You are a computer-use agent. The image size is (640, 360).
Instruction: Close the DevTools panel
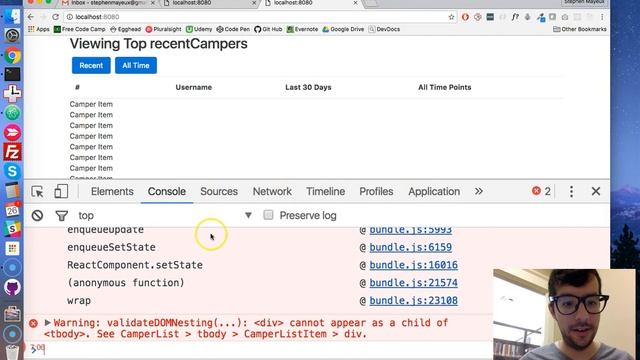[x=596, y=191]
